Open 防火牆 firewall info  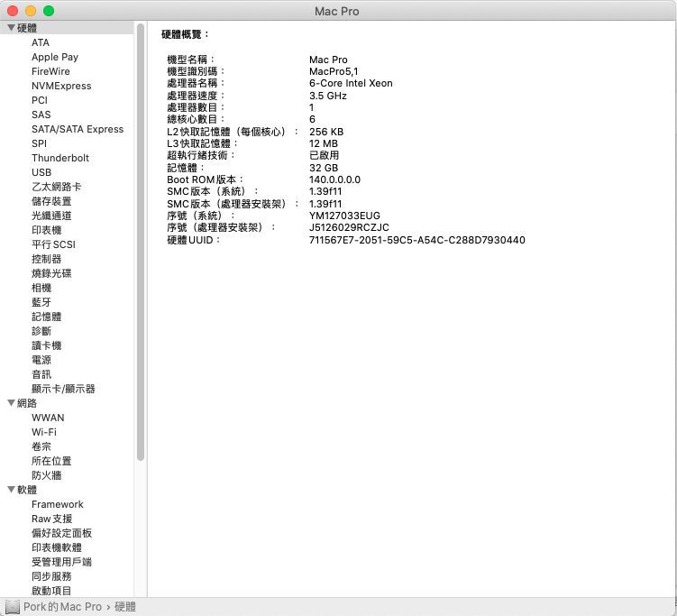point(46,475)
